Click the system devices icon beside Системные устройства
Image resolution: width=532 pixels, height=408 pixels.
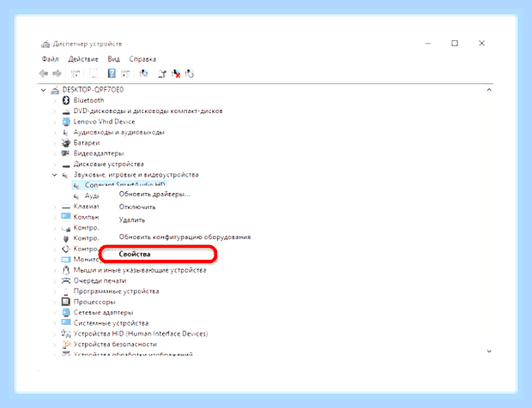click(x=66, y=322)
